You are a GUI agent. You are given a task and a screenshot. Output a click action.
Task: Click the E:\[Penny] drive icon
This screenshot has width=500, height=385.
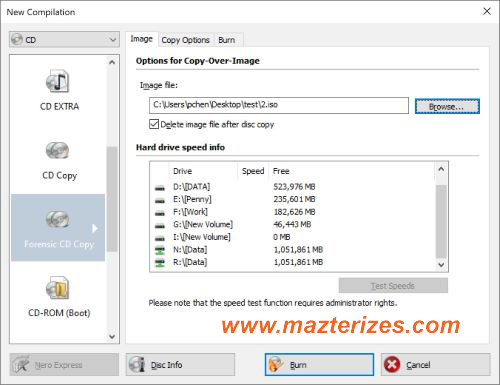coord(160,200)
